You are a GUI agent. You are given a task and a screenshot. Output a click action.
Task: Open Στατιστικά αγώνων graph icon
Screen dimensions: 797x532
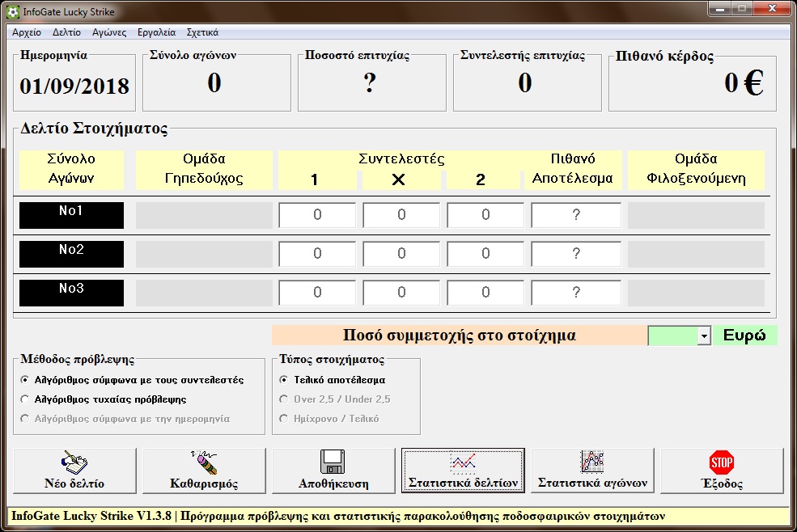[592, 462]
